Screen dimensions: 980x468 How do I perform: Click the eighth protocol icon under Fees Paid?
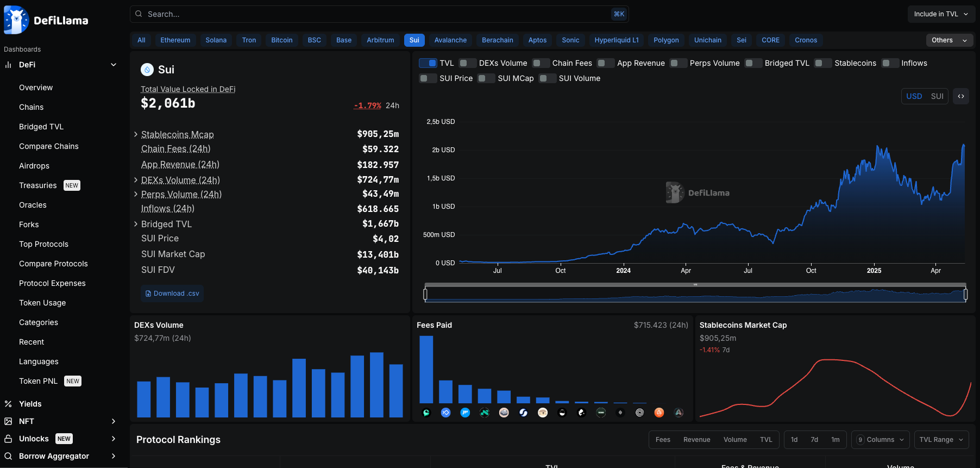[562, 413]
